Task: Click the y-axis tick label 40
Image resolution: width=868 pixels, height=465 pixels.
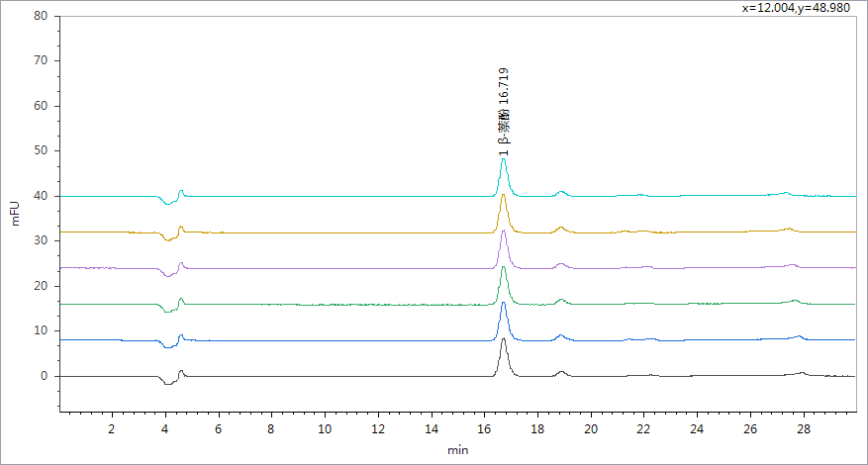Action: click(43, 196)
